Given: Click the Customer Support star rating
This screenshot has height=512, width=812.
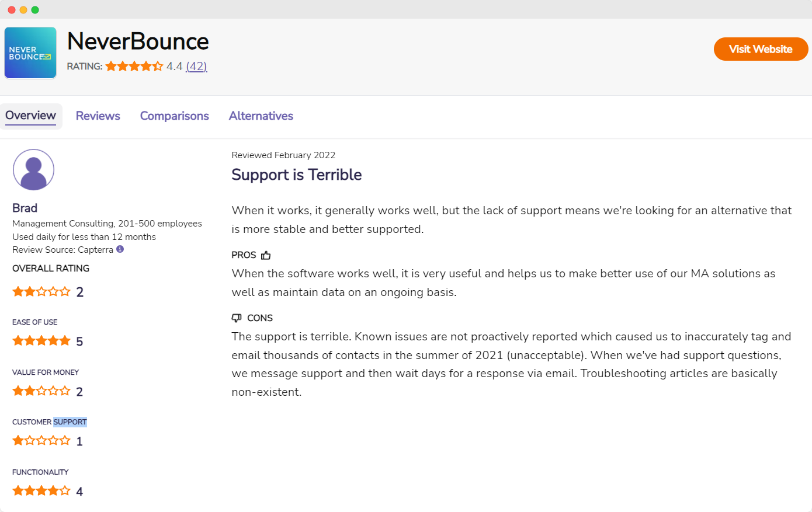Looking at the screenshot, I should 41,441.
